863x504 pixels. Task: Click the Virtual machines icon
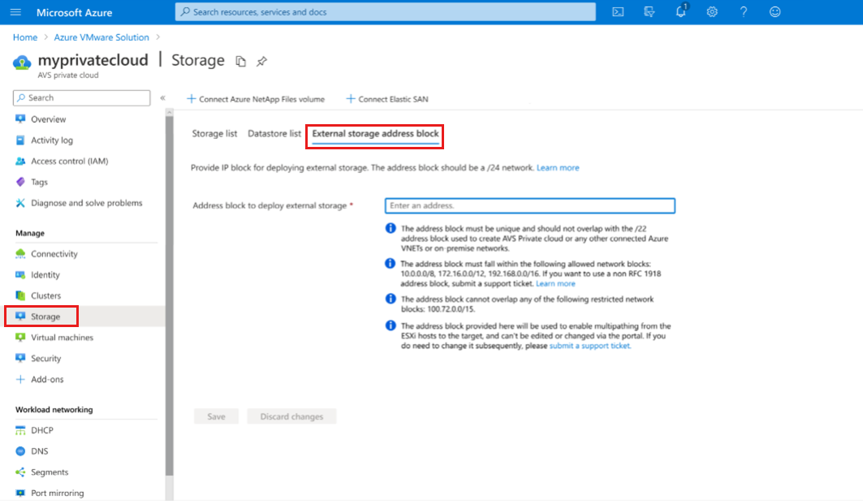(x=20, y=338)
